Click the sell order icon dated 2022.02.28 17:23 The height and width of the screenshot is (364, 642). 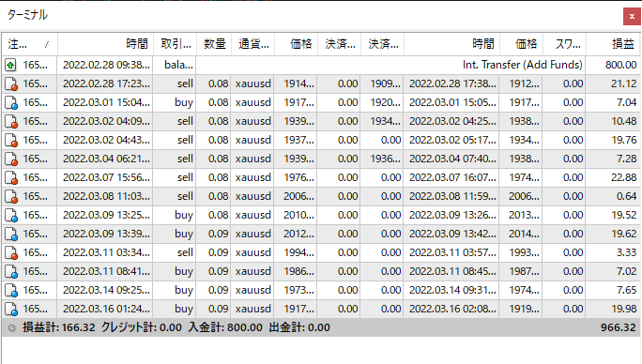11,83
